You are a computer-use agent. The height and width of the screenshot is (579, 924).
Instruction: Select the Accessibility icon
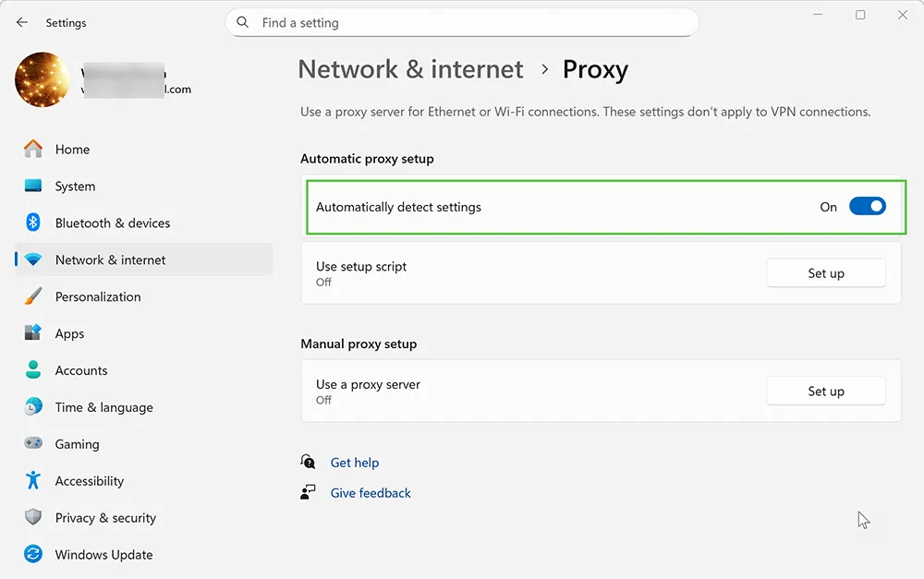click(32, 481)
